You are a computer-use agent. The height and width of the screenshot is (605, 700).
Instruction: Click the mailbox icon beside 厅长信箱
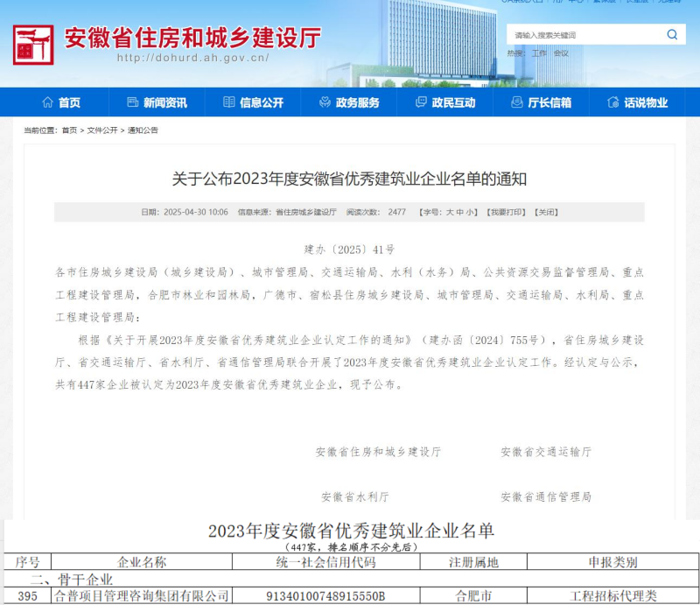[517, 102]
